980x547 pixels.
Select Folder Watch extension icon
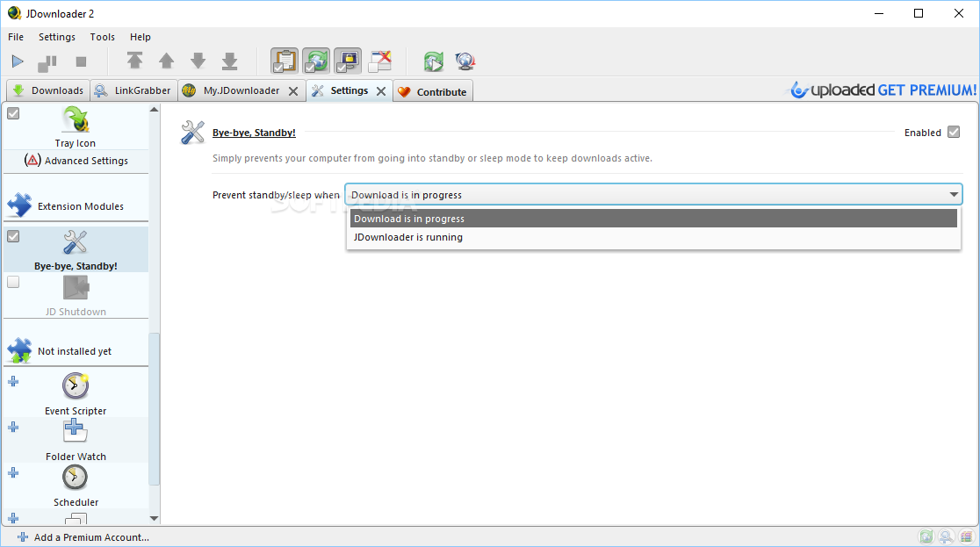tap(75, 431)
